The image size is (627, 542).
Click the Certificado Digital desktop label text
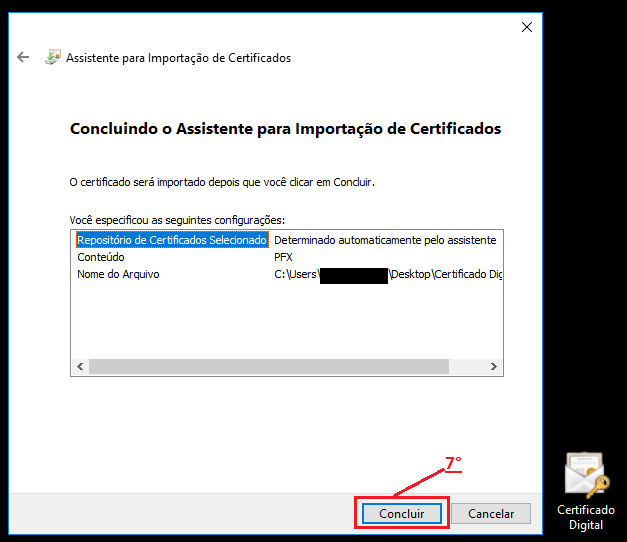586,517
